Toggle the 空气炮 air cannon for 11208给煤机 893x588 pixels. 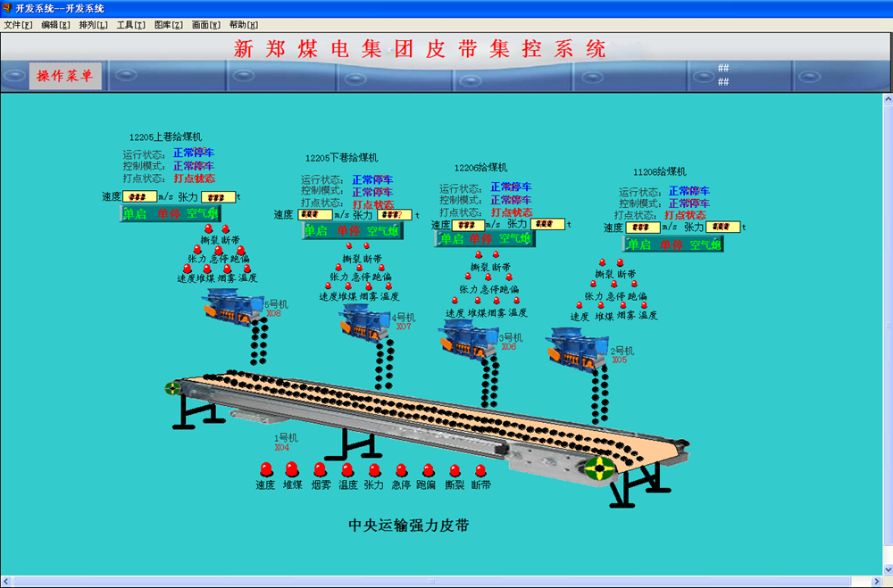pos(708,245)
